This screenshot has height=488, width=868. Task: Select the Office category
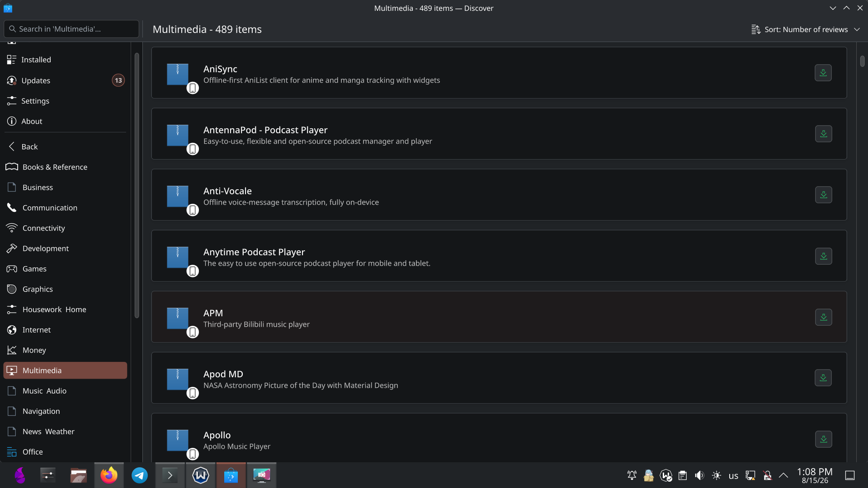[65, 451]
